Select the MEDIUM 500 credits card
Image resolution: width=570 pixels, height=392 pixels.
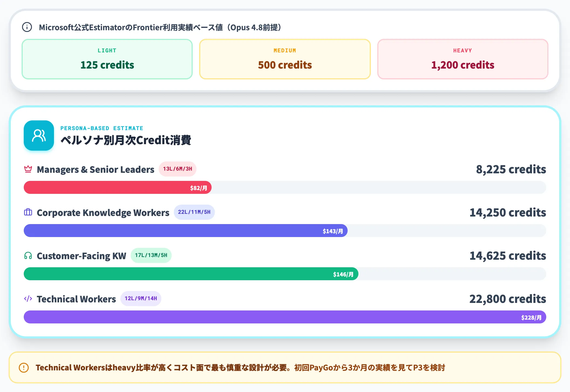point(285,59)
